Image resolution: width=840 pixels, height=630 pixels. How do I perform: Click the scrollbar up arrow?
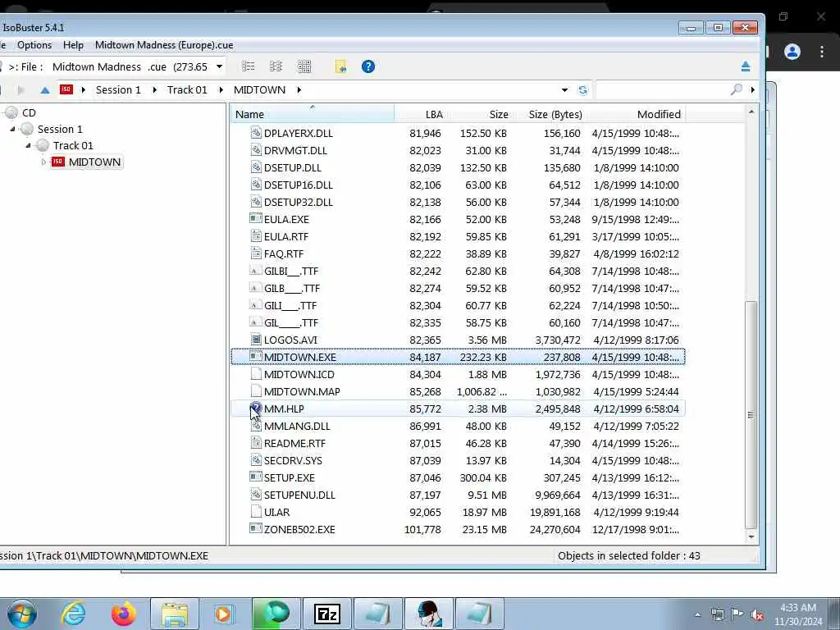click(x=751, y=112)
